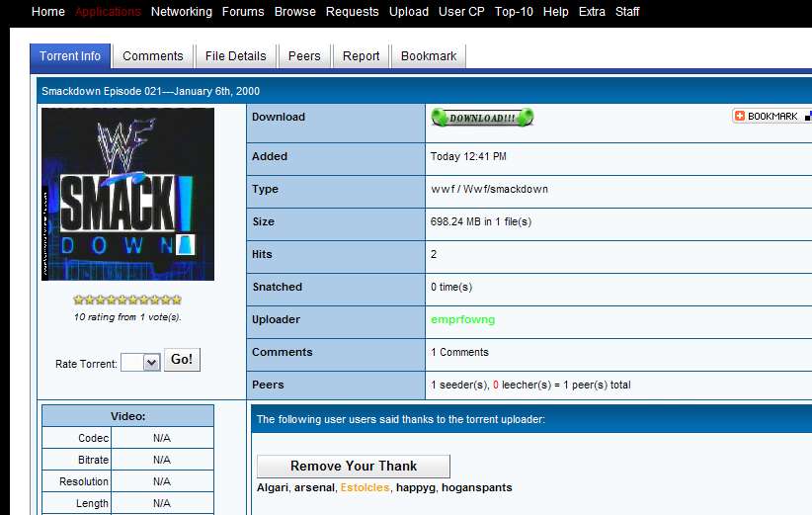The width and height of the screenshot is (812, 515).
Task: Click user happyg in thanks list
Action: point(416,488)
